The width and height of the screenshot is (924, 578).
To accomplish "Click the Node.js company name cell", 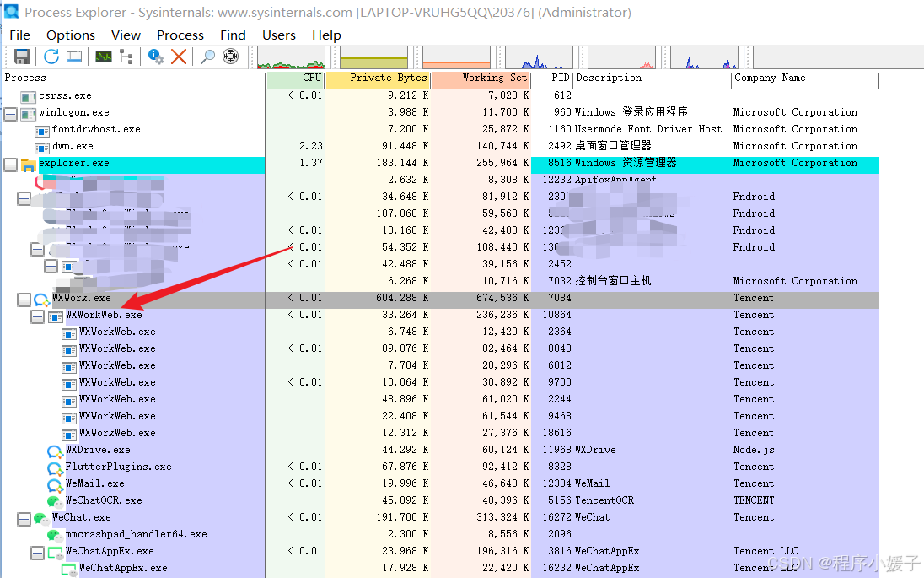I will [754, 450].
